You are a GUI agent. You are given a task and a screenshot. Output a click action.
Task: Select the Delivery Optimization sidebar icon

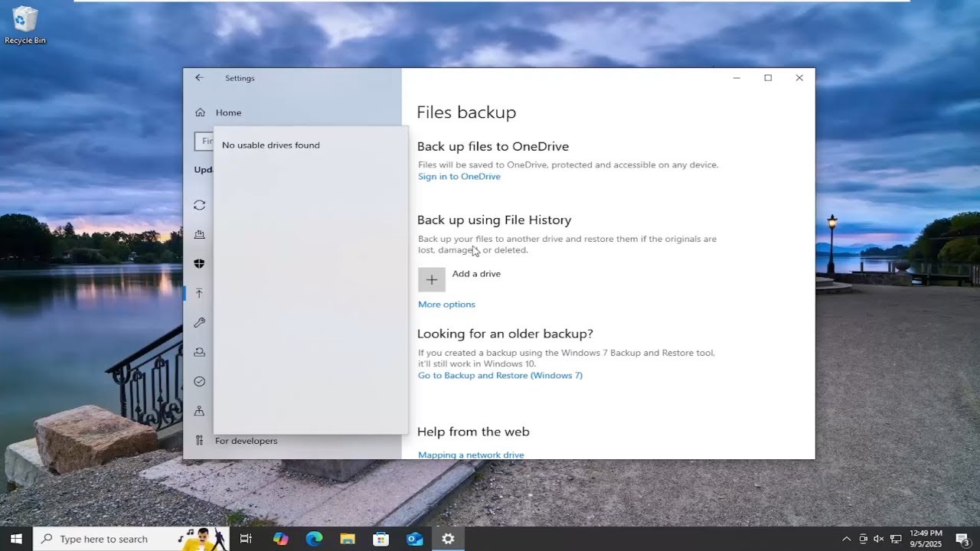[x=200, y=234]
